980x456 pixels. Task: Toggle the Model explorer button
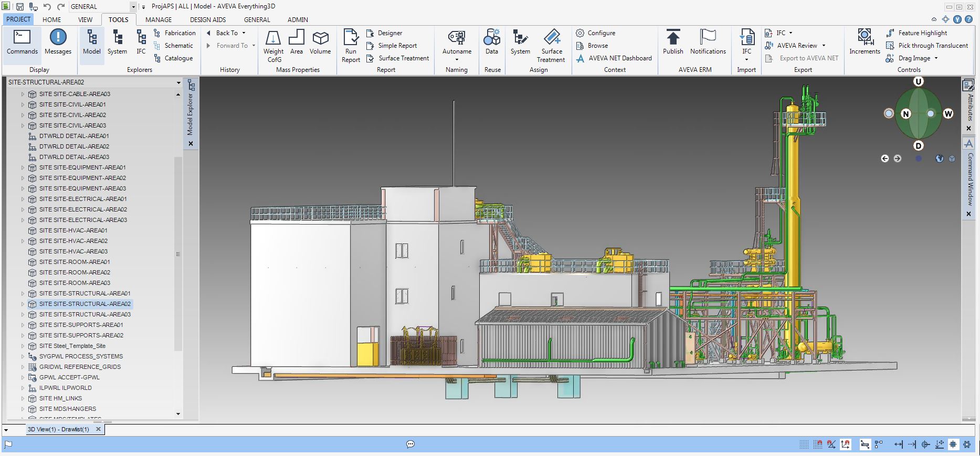92,43
